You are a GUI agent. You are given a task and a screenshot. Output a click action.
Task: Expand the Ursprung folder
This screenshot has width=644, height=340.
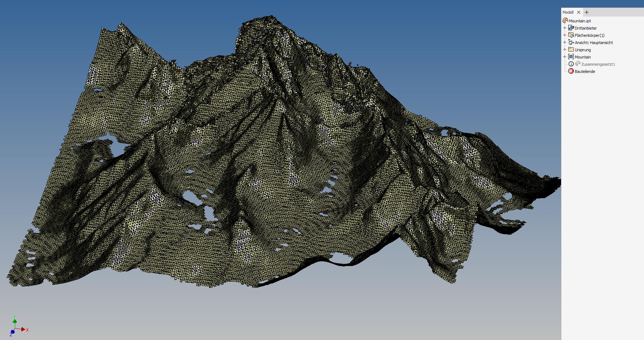coord(565,49)
